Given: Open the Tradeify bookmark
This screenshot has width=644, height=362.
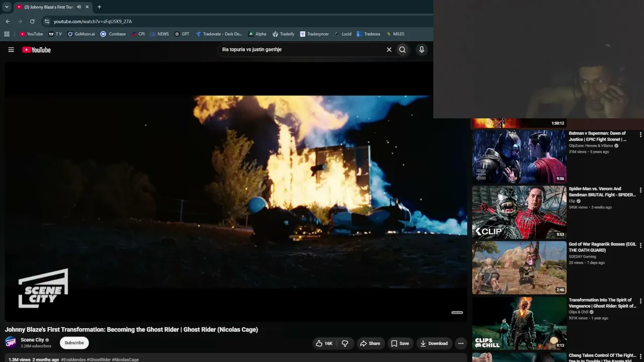Looking at the screenshot, I should coord(283,34).
